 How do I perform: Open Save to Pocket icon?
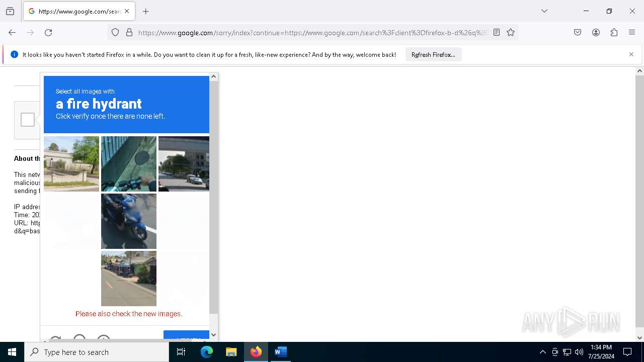point(578,33)
